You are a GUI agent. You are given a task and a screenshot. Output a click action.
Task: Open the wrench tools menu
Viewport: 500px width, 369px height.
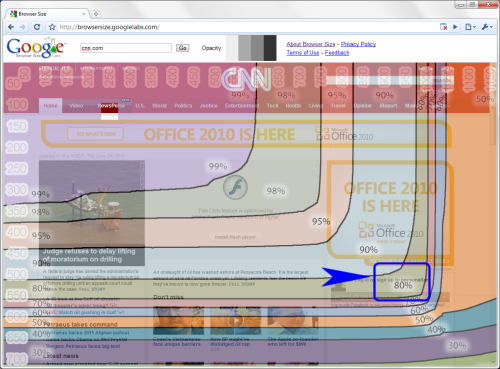point(487,27)
